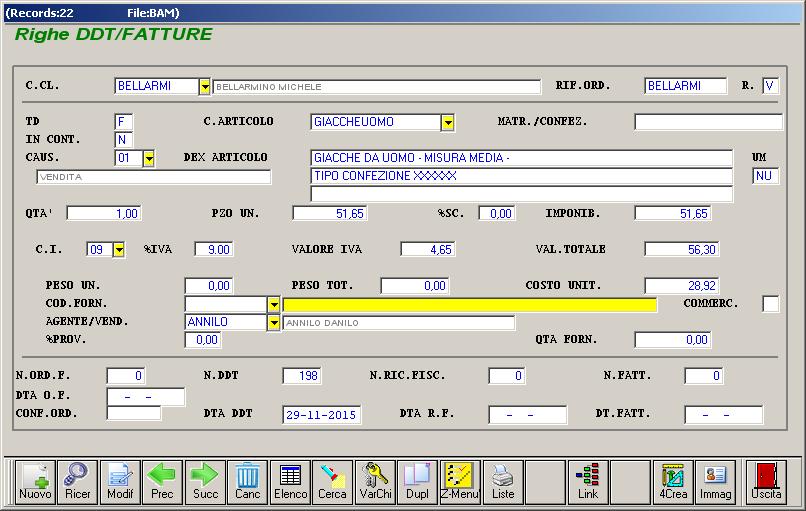Click the R. field containing V
The height and width of the screenshot is (511, 806).
(771, 86)
